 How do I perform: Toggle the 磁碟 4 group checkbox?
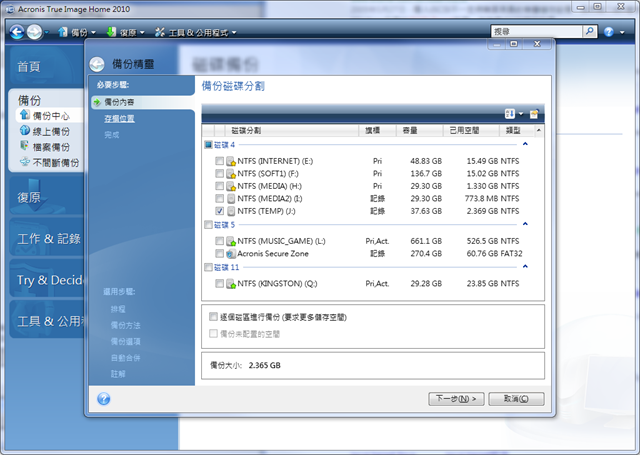(x=208, y=145)
